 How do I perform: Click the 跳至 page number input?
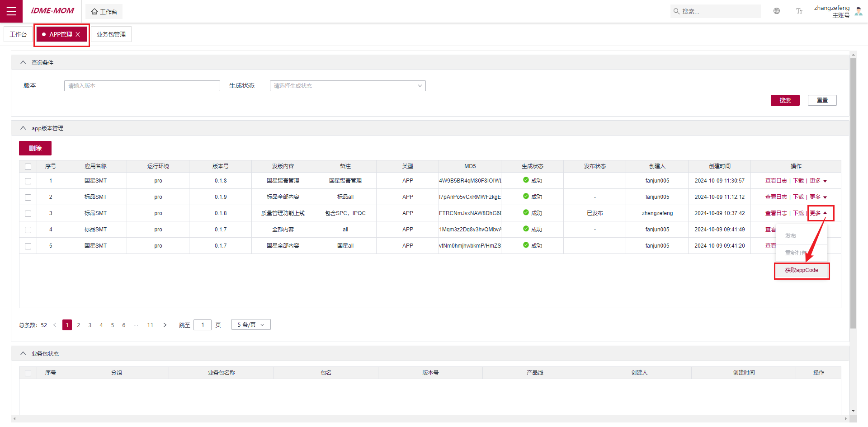pos(203,324)
